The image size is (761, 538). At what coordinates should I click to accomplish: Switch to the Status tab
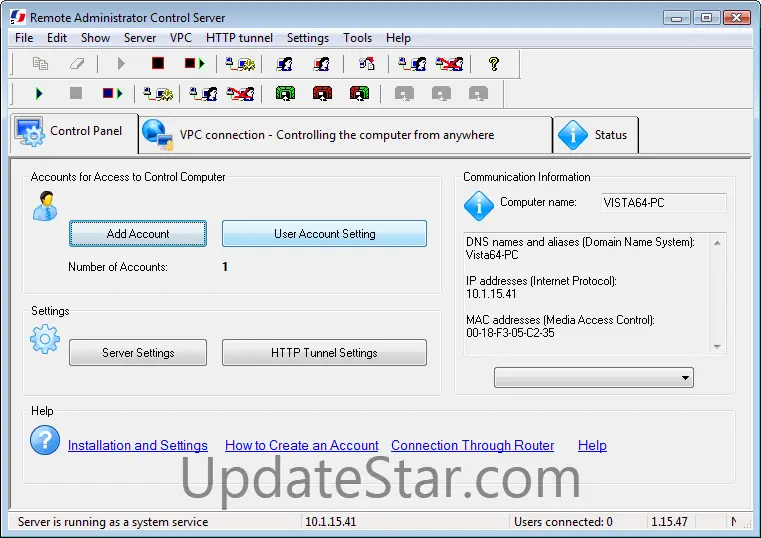(x=596, y=135)
